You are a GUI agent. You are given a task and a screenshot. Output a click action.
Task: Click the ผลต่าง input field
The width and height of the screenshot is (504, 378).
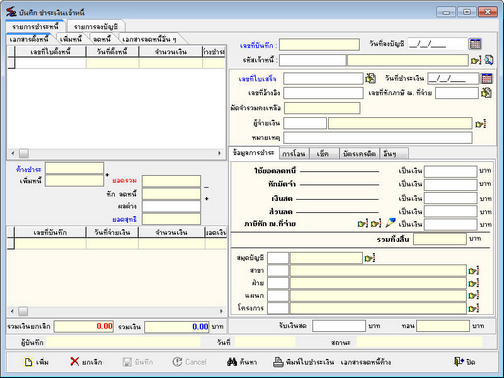tap(171, 206)
